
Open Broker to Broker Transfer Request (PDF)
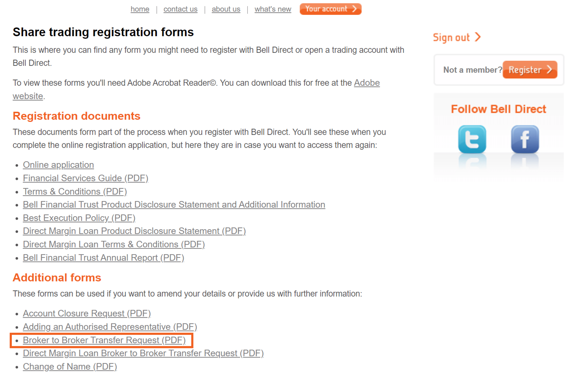(x=104, y=340)
